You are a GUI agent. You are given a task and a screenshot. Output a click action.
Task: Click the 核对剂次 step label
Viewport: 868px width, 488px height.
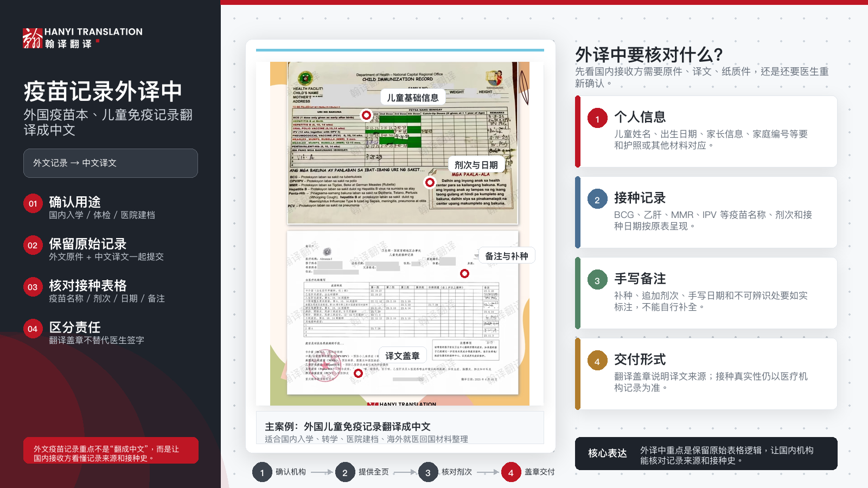tap(457, 472)
